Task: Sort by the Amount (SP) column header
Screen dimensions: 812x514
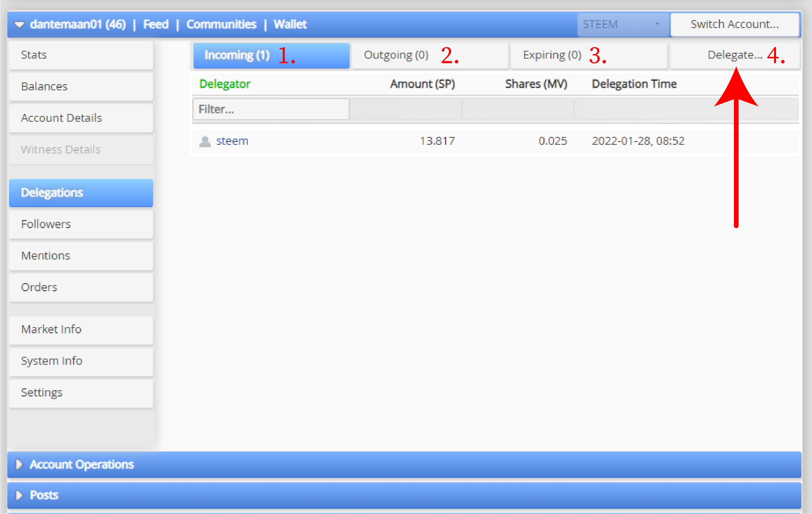Action: (x=423, y=84)
